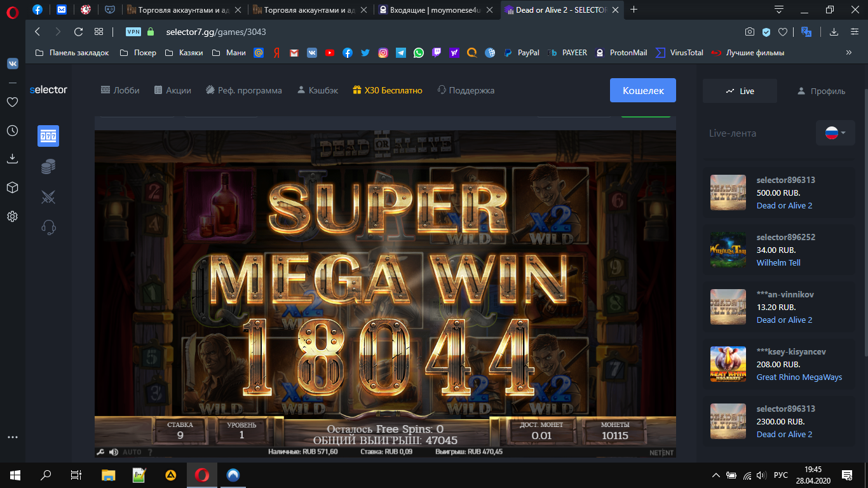This screenshot has width=868, height=488.
Task: Open the Покер bookmarks folder
Action: click(138, 53)
